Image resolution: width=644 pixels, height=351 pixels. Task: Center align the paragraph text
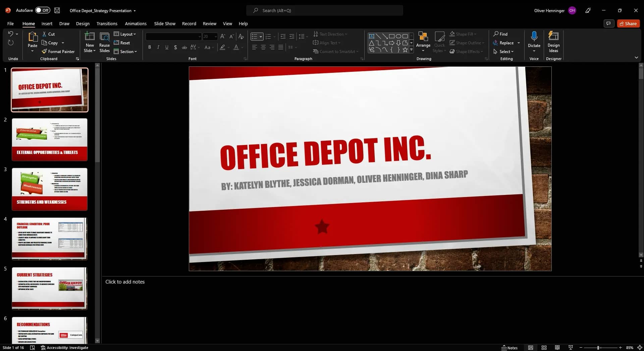263,47
